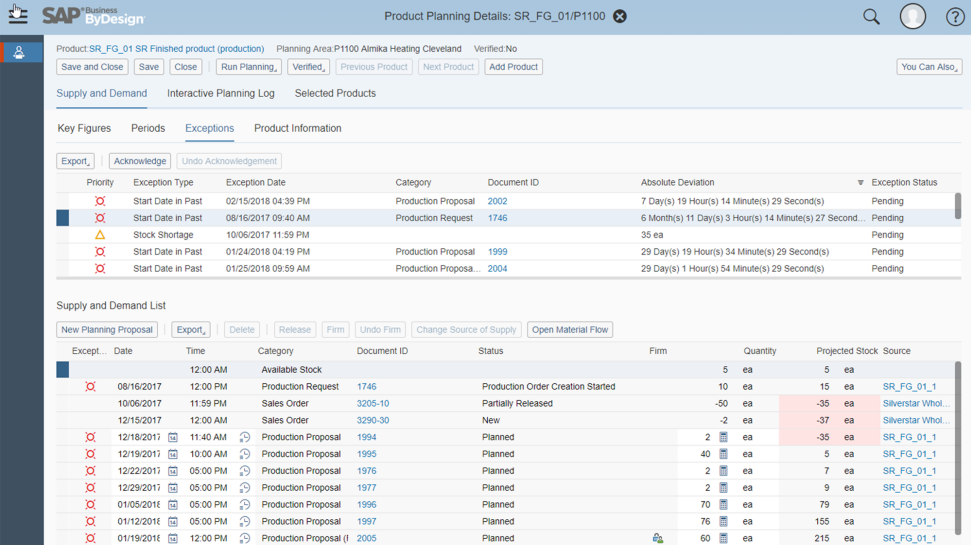Open the search magnifier in header

[871, 17]
